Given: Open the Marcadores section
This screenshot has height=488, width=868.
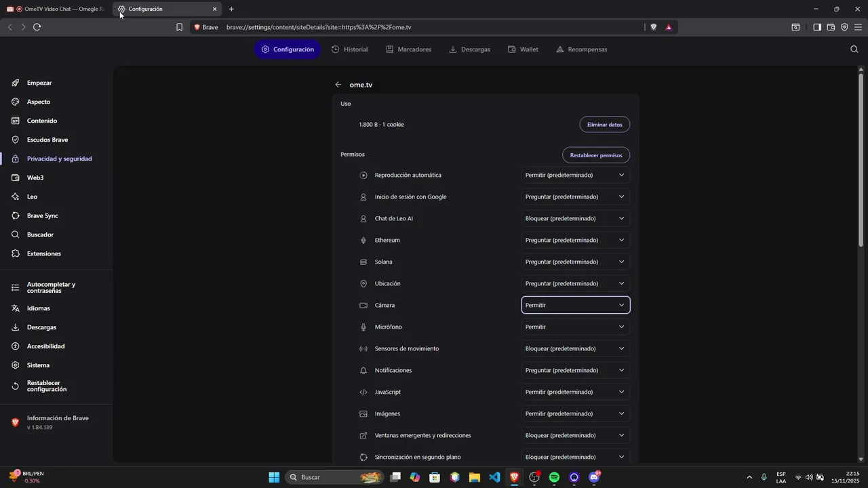Looking at the screenshot, I should click(409, 49).
